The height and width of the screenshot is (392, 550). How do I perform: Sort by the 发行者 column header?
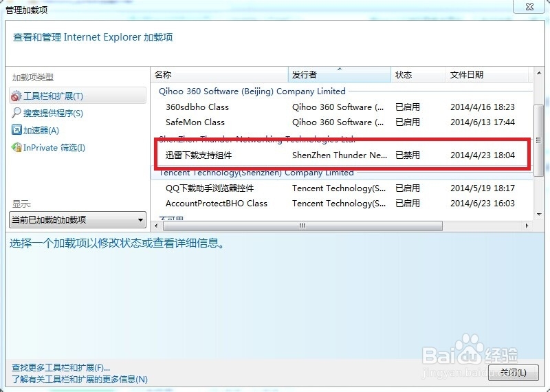point(340,74)
